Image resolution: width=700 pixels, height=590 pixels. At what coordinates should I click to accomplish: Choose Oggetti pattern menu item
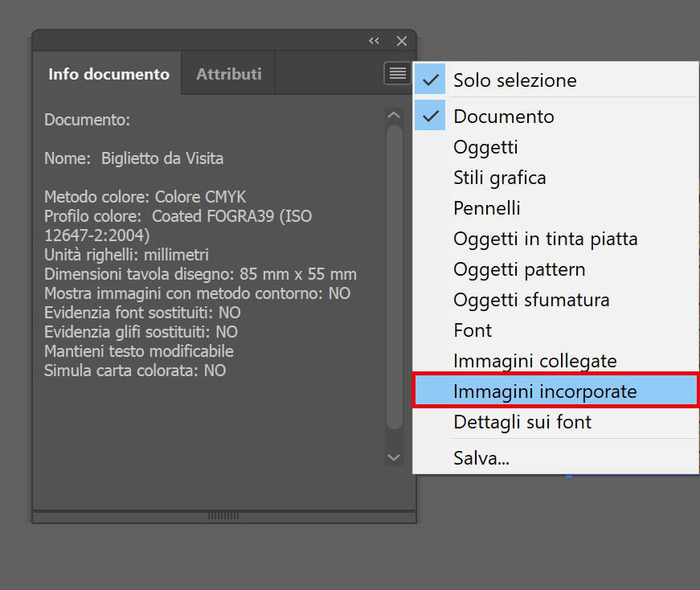[x=519, y=269]
